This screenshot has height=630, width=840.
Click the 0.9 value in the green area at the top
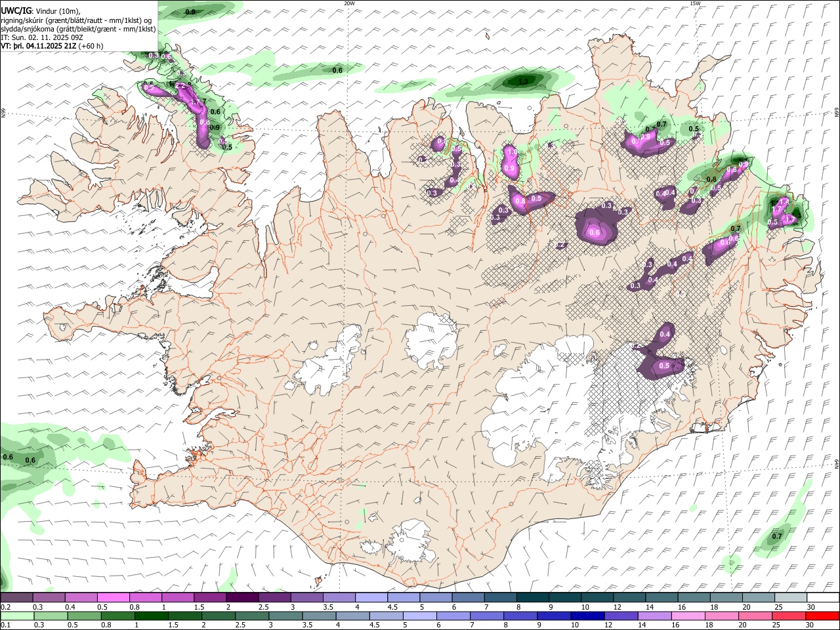coord(190,12)
